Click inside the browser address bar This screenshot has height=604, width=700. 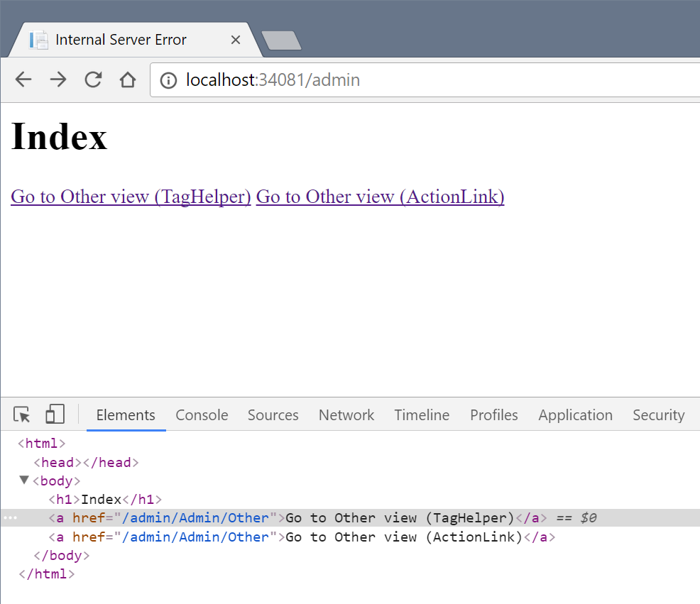point(355,79)
